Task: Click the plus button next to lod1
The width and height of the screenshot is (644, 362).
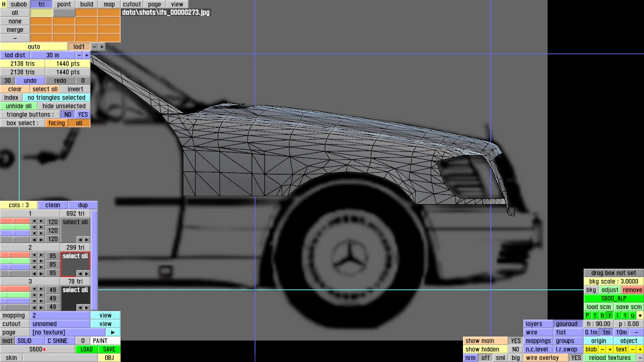Action: pyautogui.click(x=102, y=47)
